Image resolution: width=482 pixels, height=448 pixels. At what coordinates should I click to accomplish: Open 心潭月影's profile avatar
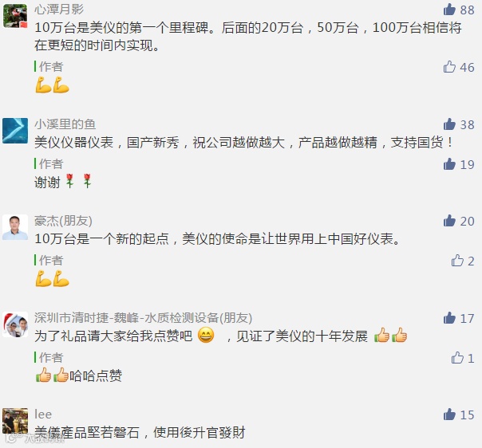[x=15, y=16]
